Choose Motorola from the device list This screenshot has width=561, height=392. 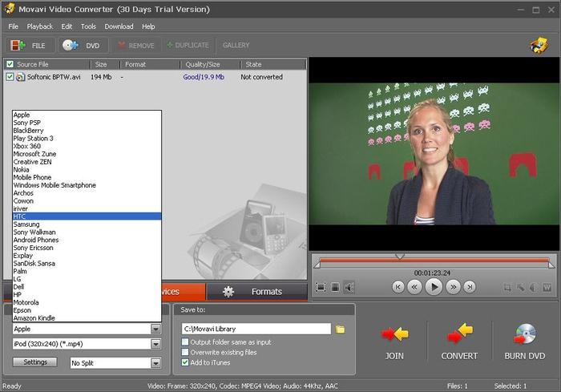(x=87, y=302)
